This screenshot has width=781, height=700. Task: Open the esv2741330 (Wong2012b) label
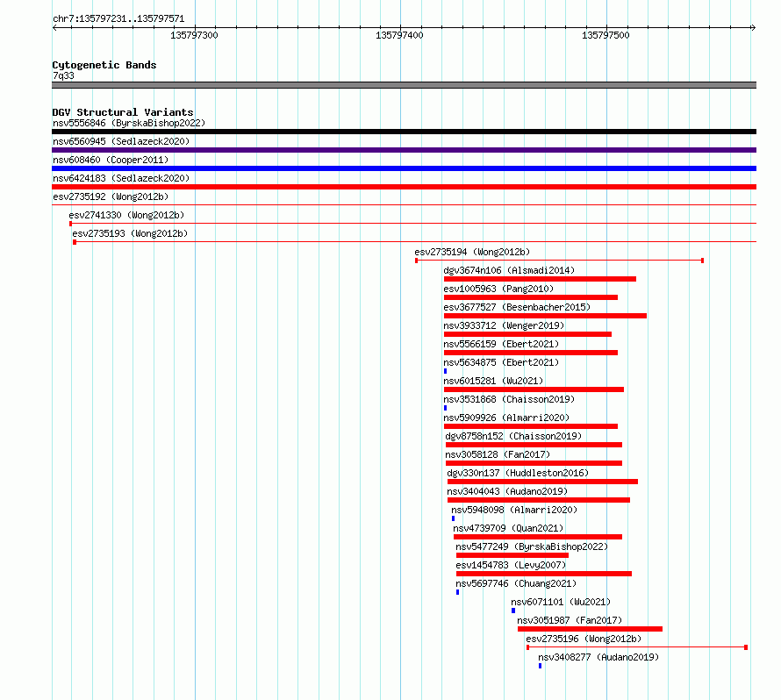tap(126, 215)
